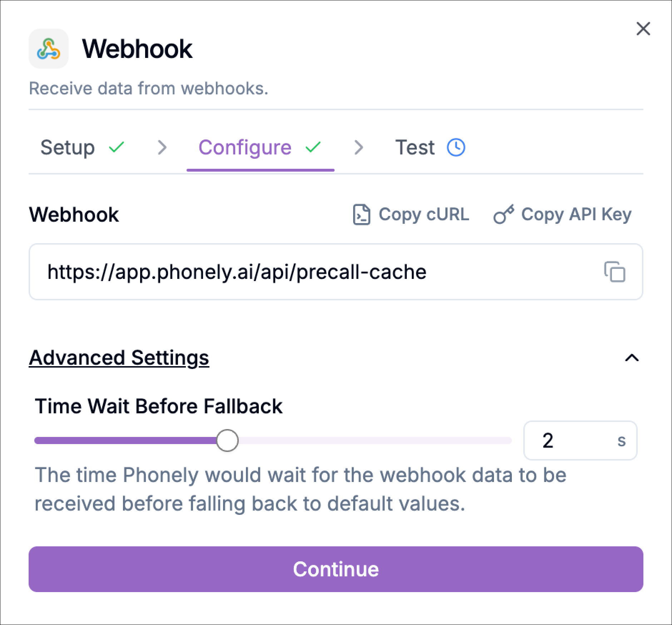The height and width of the screenshot is (625, 672).
Task: Click the Copy API Key key icon
Action: pyautogui.click(x=504, y=214)
